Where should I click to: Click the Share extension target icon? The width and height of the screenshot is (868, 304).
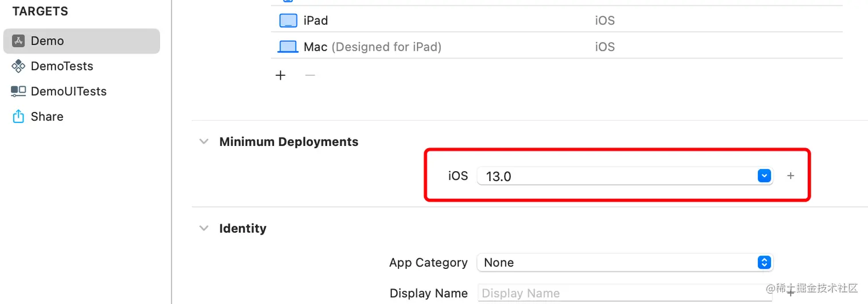tap(18, 117)
